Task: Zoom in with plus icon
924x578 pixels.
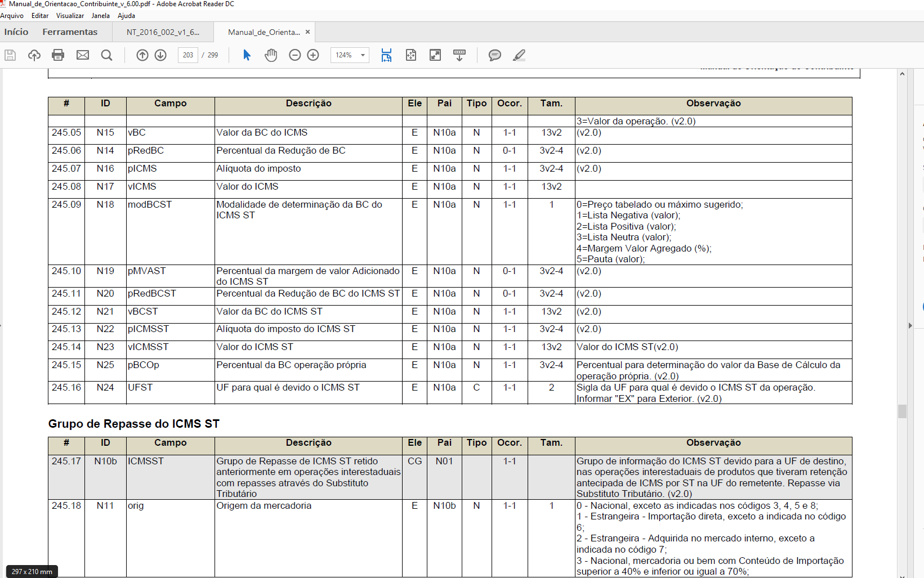Action: (x=313, y=55)
